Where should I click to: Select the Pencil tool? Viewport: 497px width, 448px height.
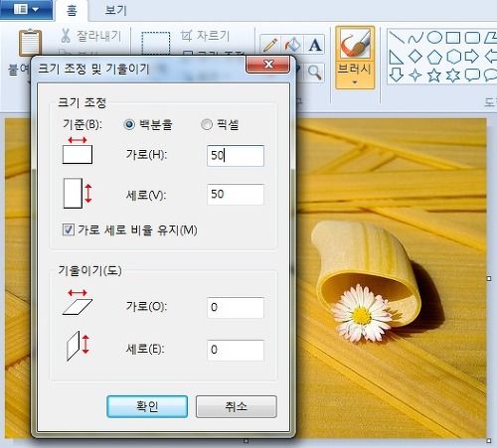coord(270,45)
